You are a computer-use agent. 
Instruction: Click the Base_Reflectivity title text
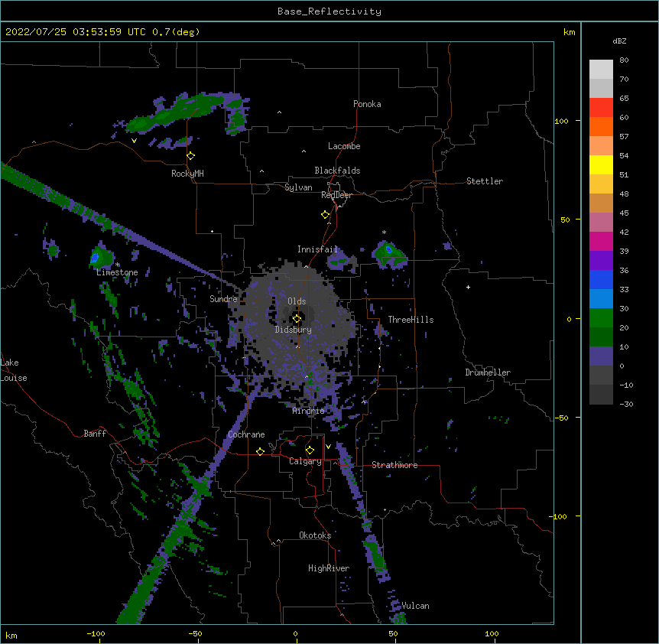click(x=329, y=11)
